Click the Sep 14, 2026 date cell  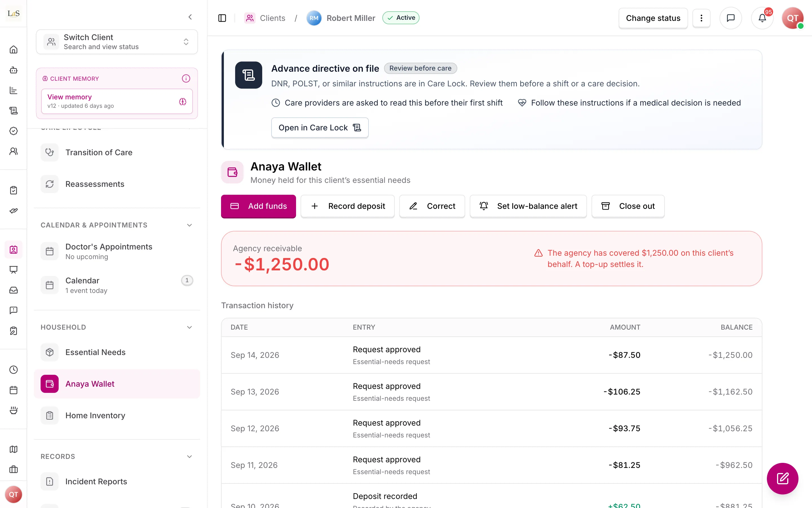255,355
